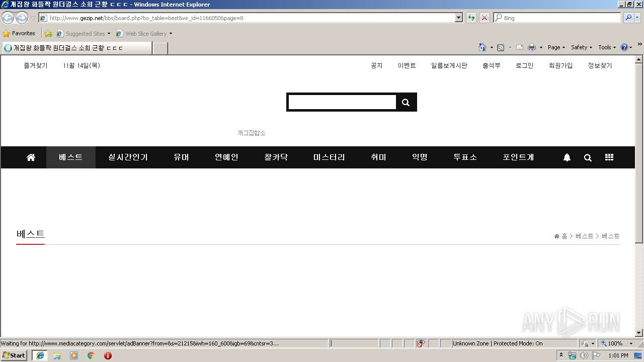Click the browser Forward arrow button
The width and height of the screenshot is (644, 362).
[x=22, y=18]
